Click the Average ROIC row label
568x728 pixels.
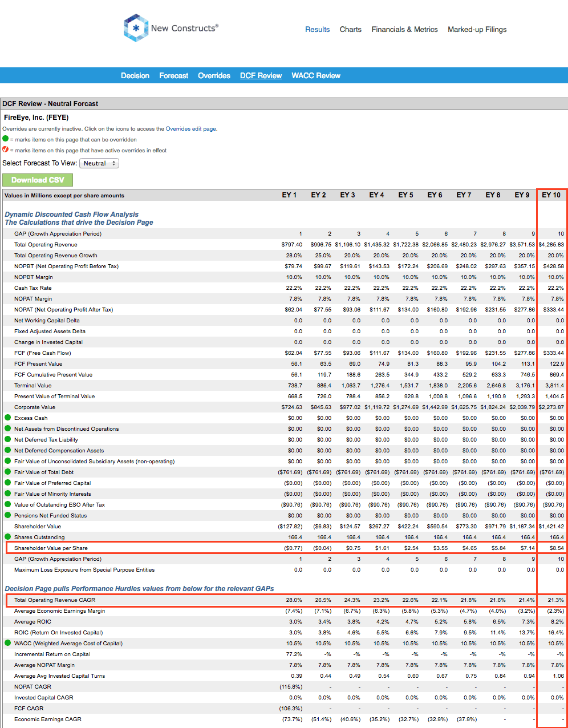click(x=32, y=621)
